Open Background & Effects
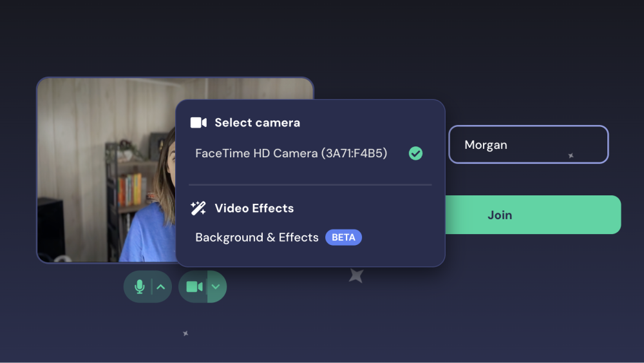The height and width of the screenshot is (363, 644). pyautogui.click(x=257, y=237)
